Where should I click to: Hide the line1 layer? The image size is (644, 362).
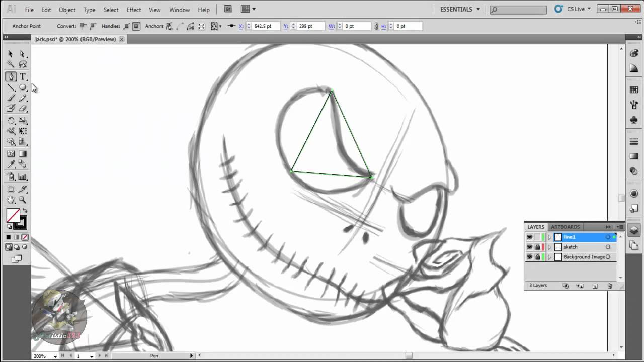pyautogui.click(x=529, y=237)
